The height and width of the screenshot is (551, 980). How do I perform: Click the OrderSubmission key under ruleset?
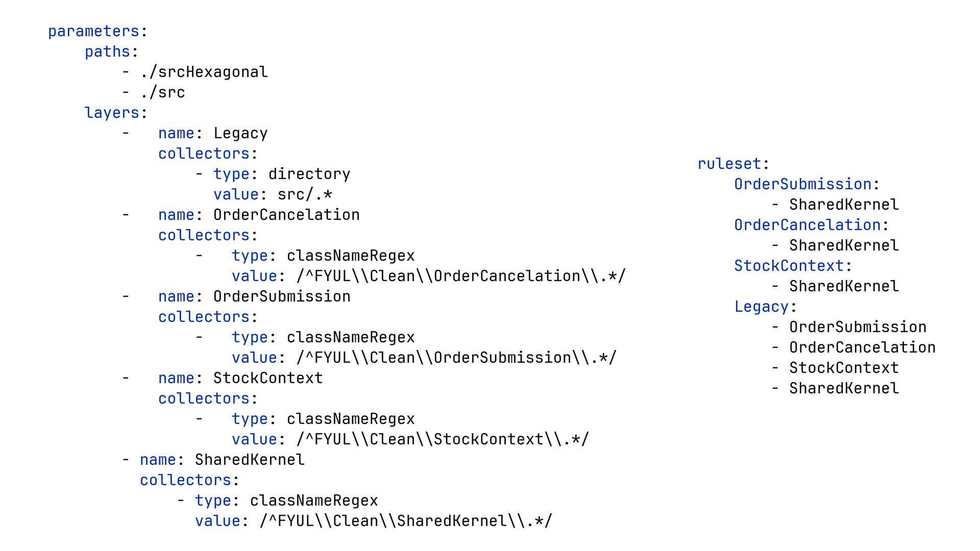pos(802,185)
